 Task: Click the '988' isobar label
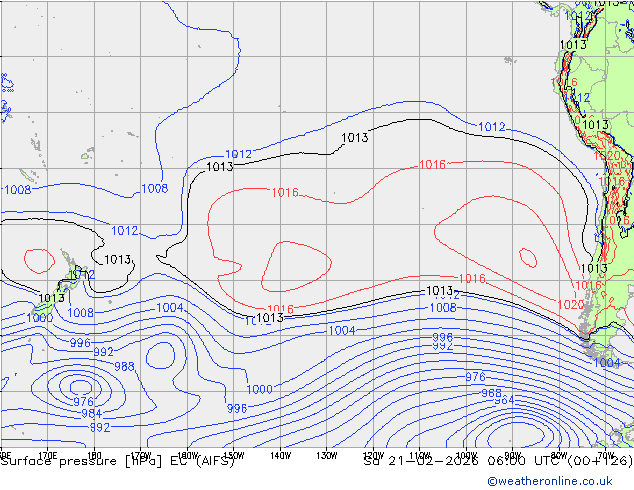click(124, 366)
